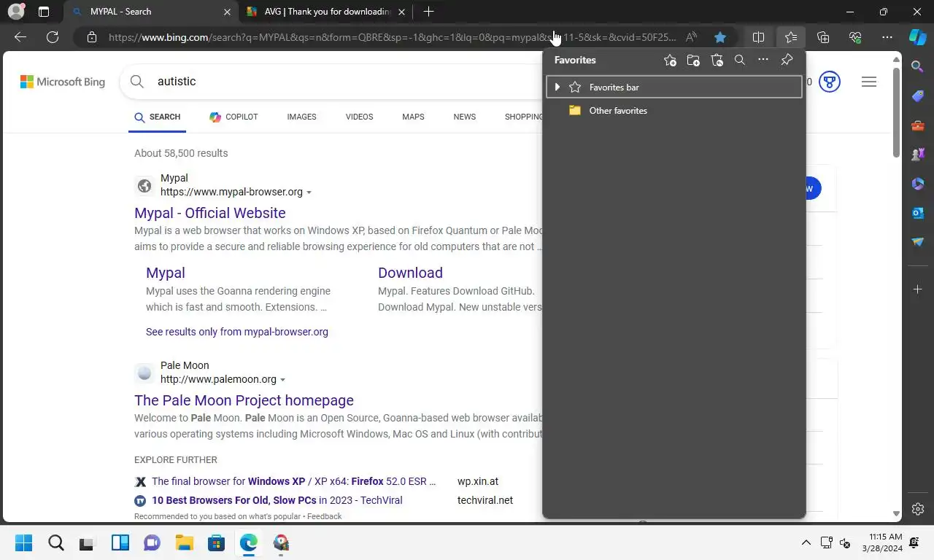
Task: Open sidebar Microsoft 365 icon
Action: (x=918, y=184)
